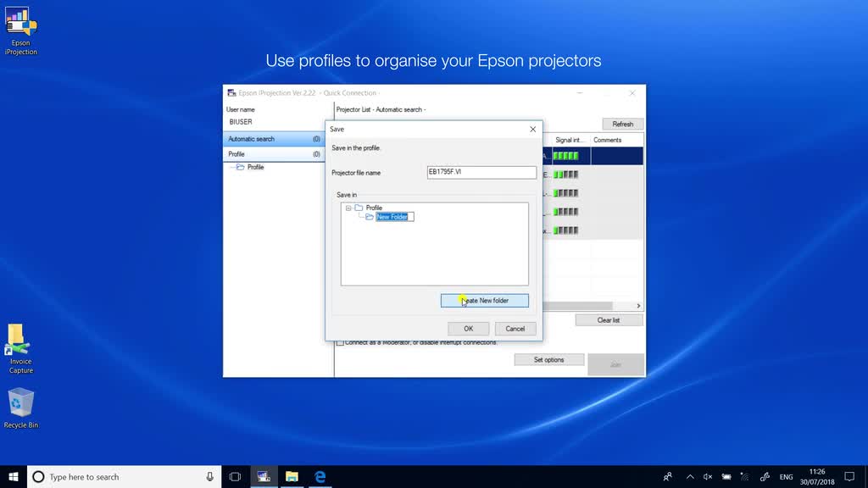Edit the Projector file name field
This screenshot has width=868, height=488.
coord(481,172)
